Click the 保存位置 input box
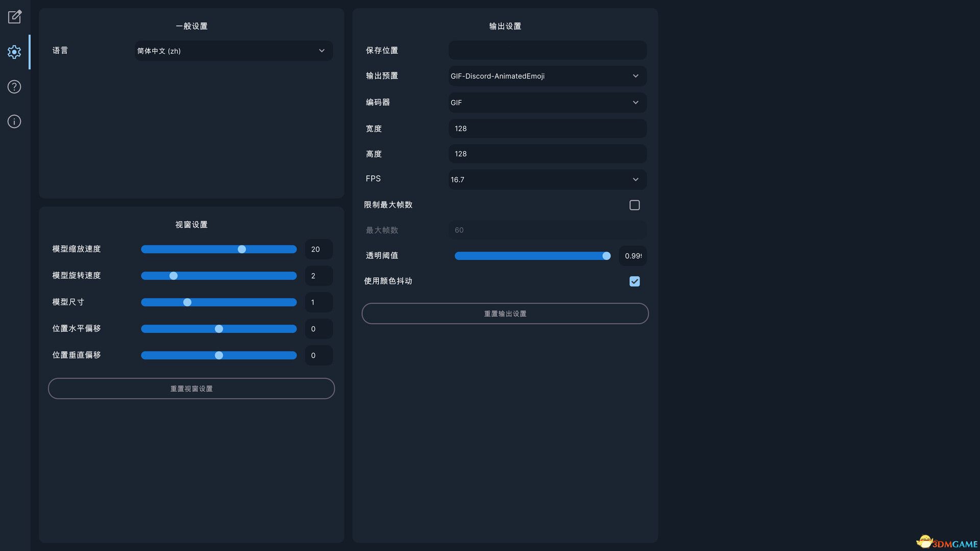The image size is (980, 551). point(547,50)
